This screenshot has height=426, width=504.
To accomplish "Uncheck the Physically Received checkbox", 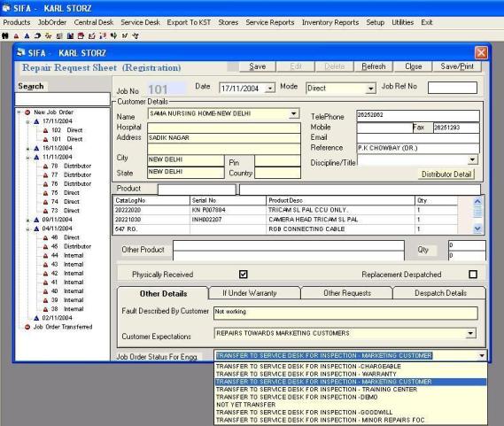I will 244,275.
